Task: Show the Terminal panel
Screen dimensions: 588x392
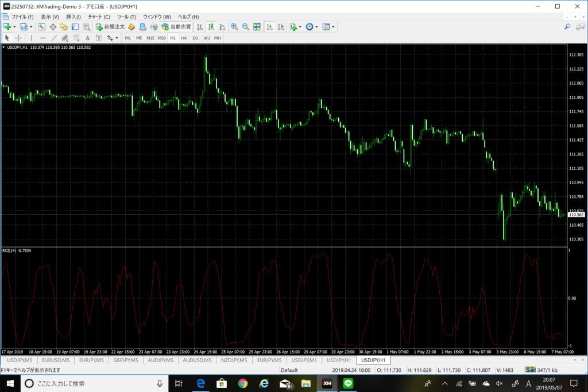Action: tap(75, 26)
